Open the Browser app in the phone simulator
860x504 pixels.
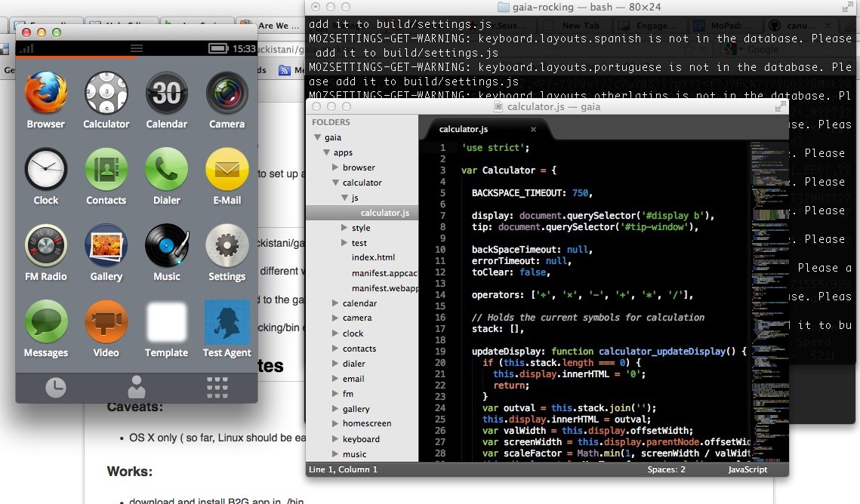click(46, 93)
